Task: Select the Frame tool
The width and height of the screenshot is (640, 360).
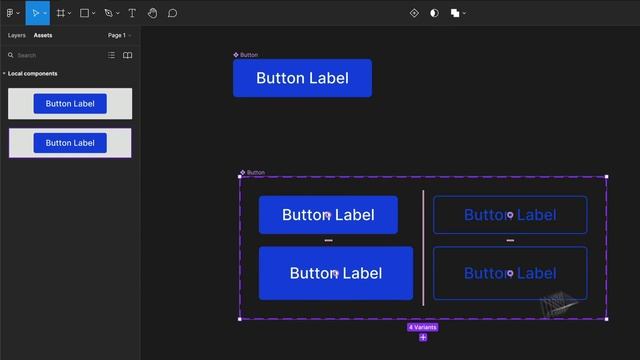Action: 60,13
